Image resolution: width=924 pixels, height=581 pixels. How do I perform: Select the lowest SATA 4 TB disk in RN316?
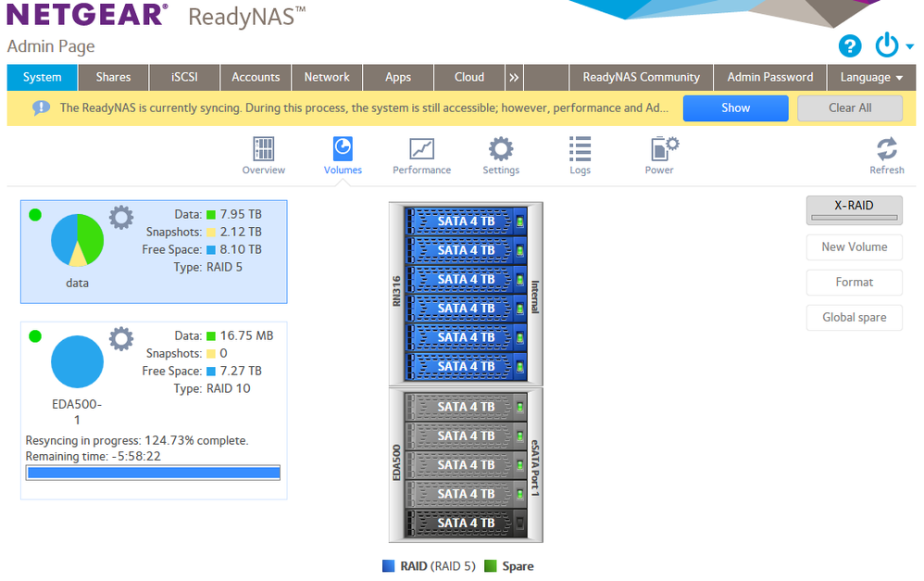466,366
